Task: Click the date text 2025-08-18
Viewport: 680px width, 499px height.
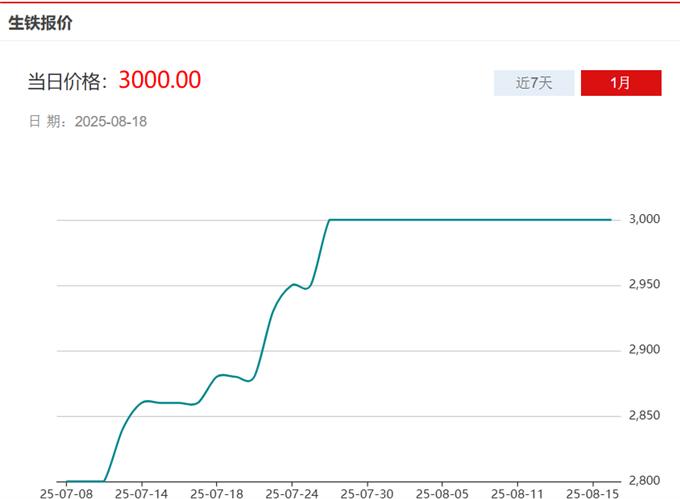Action: [x=111, y=121]
